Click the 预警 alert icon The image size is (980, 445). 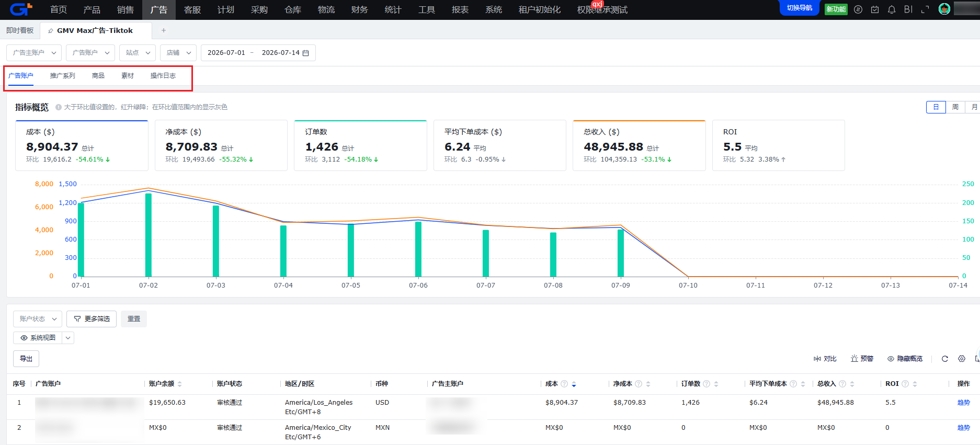[862, 359]
